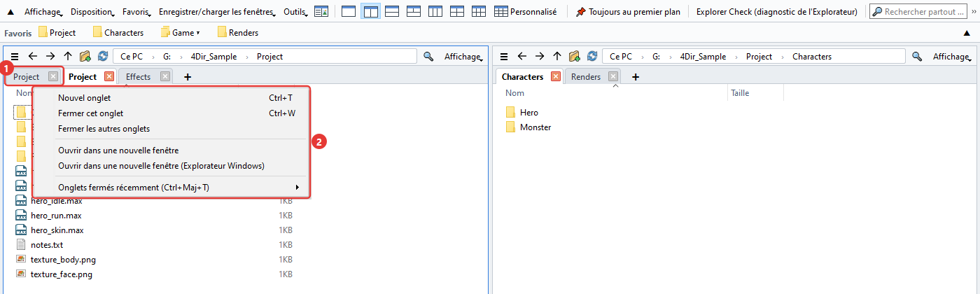This screenshot has height=294, width=980.
Task: Click 4Dir_Sample breadcrumb in left pane
Action: (x=214, y=57)
